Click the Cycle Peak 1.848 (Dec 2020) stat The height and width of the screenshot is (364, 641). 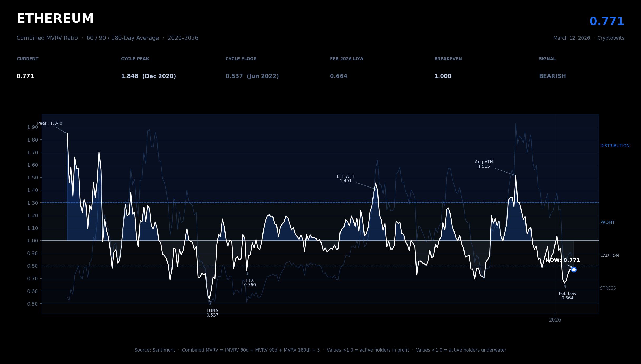(x=148, y=76)
